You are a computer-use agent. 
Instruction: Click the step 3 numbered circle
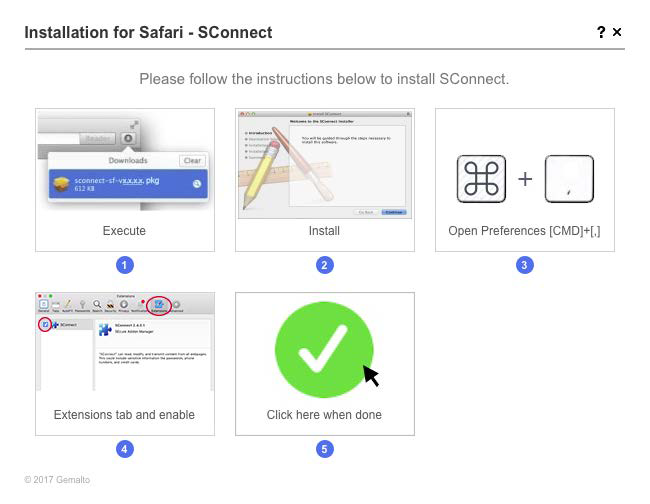(524, 265)
